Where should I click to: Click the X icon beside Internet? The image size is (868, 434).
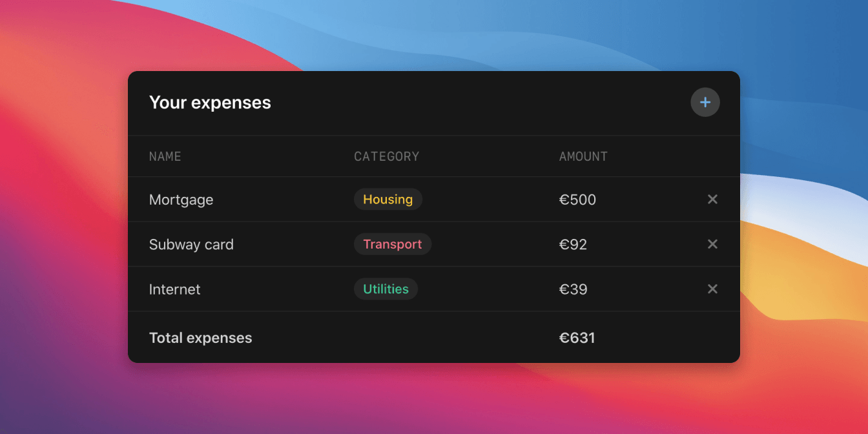coord(712,289)
